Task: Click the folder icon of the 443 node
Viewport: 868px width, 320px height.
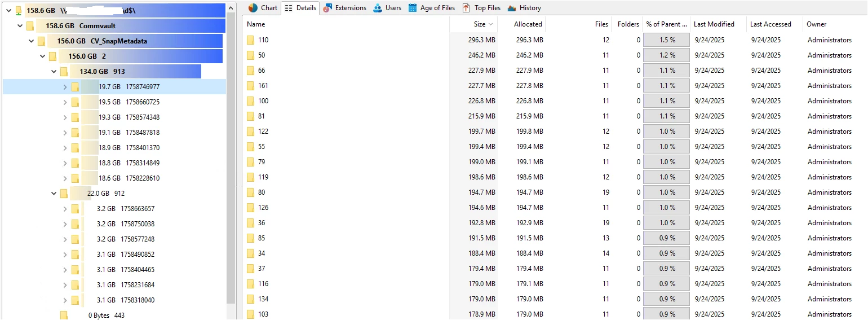Action: point(64,315)
